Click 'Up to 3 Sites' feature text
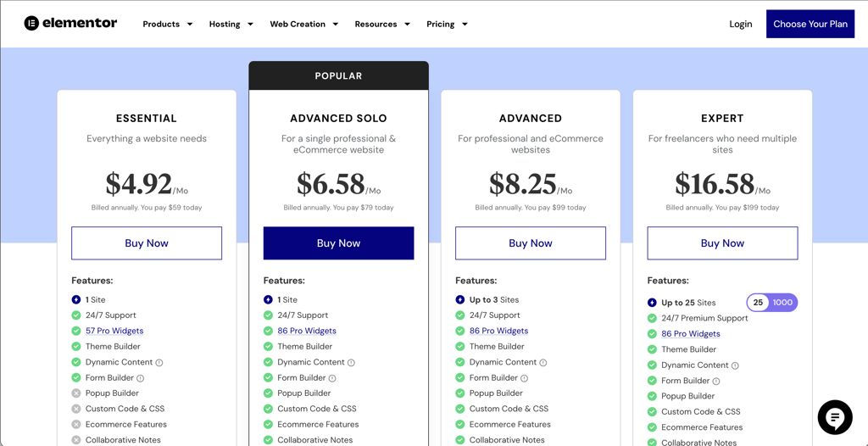This screenshot has height=446, width=868. click(x=494, y=299)
